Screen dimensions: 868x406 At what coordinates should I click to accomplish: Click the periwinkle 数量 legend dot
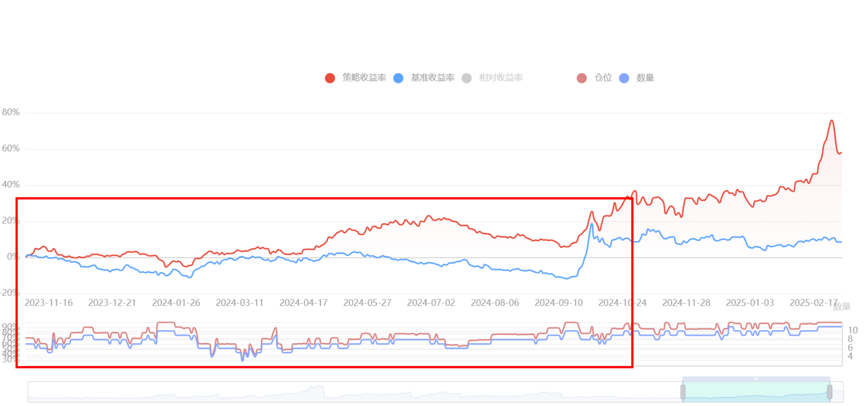point(624,78)
